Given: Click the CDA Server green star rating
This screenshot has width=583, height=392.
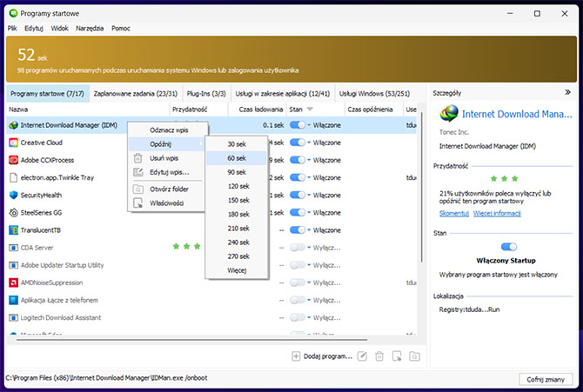Looking at the screenshot, I should coord(187,246).
